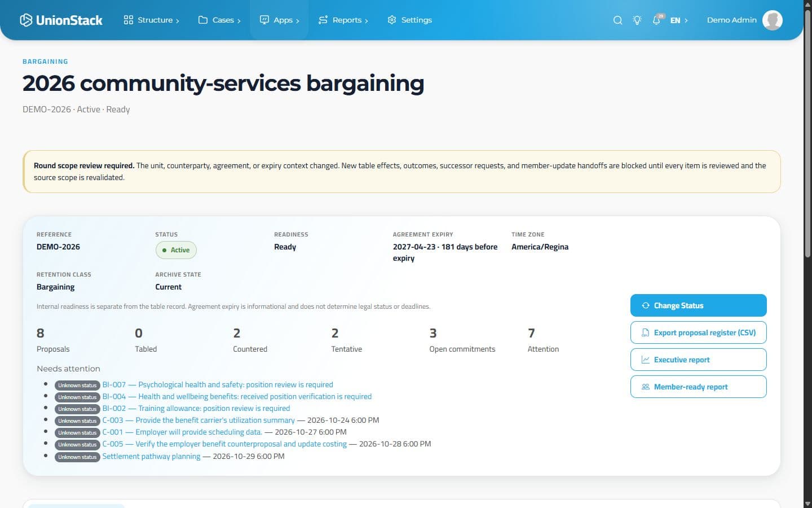812x508 pixels.
Task: Click the Active status badge
Action: point(176,250)
